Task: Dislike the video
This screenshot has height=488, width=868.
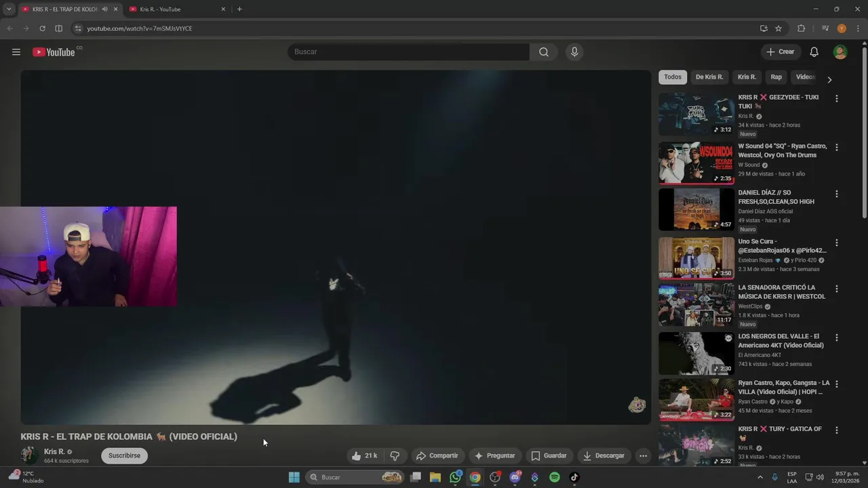Action: tap(395, 455)
